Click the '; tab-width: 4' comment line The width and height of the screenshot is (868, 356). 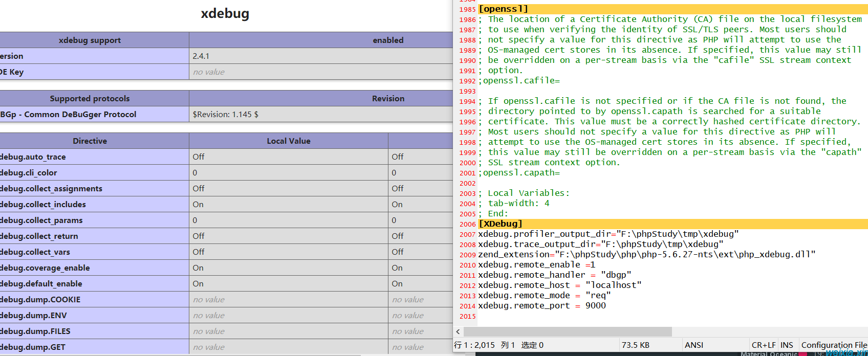514,204
